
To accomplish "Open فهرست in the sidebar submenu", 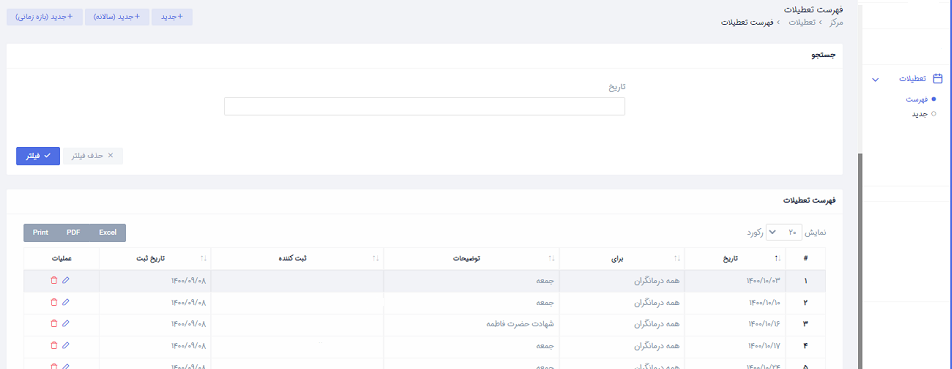I will pos(916,99).
